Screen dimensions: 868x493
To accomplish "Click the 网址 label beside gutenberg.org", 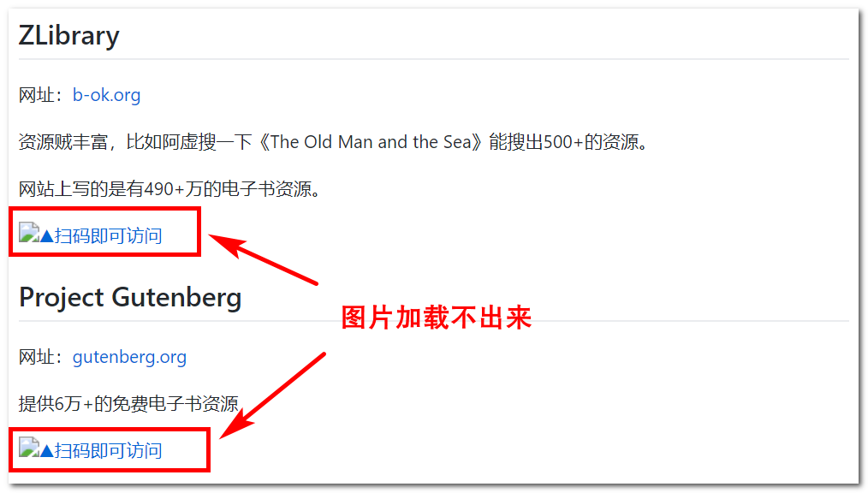I will pos(37,358).
